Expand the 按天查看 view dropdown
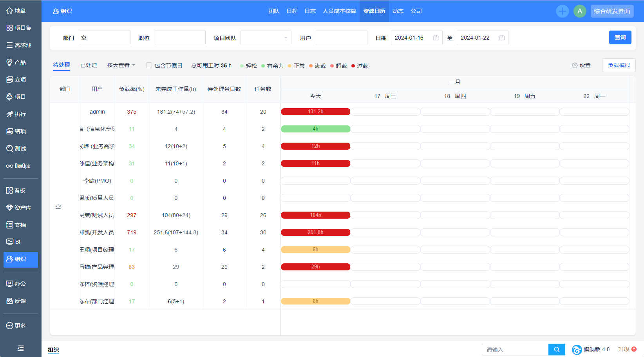Viewport: 644px width, 357px height. pos(121,65)
